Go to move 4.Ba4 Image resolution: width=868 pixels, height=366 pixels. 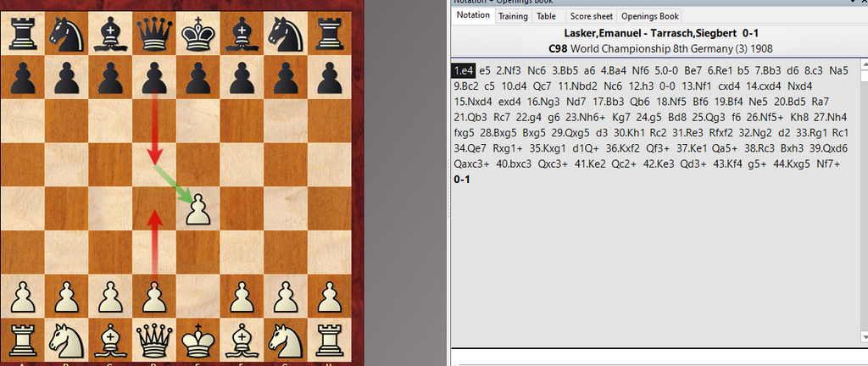[614, 71]
